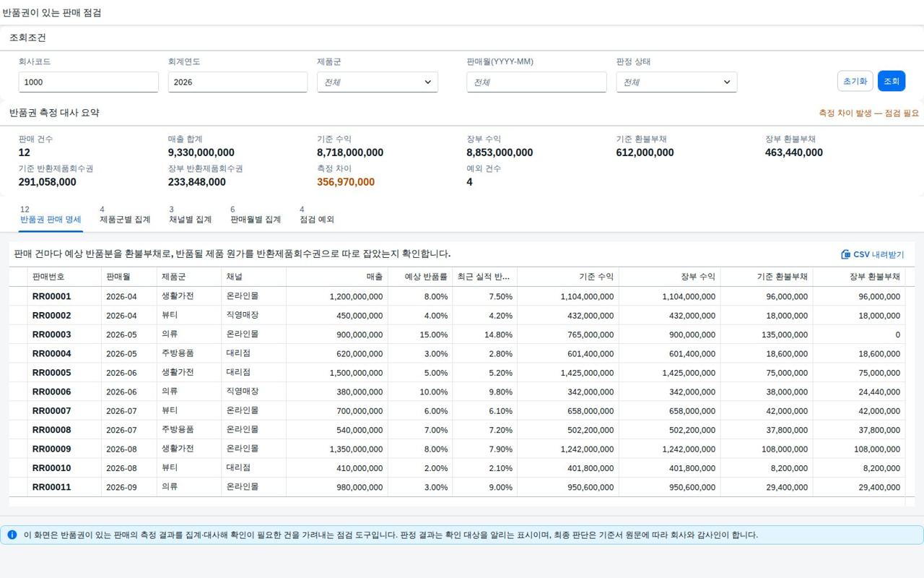
Task: Click RR00011's 최근 실적 9.00% cell
Action: tap(485, 487)
